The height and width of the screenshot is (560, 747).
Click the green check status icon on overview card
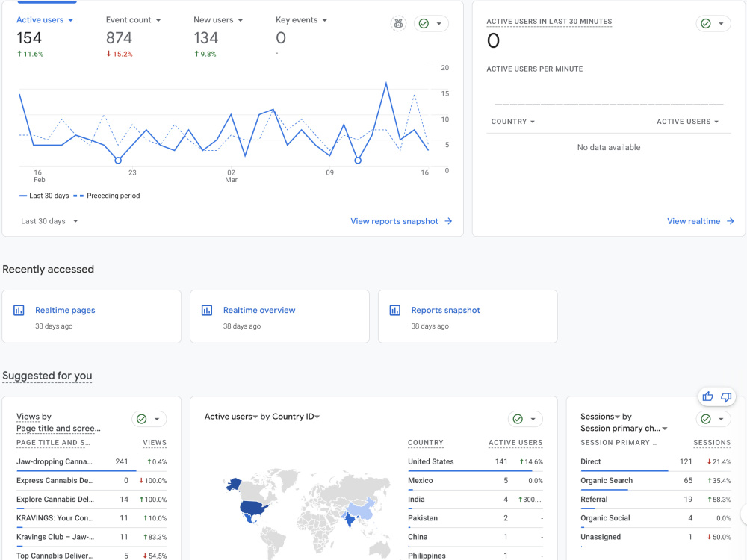pos(424,23)
